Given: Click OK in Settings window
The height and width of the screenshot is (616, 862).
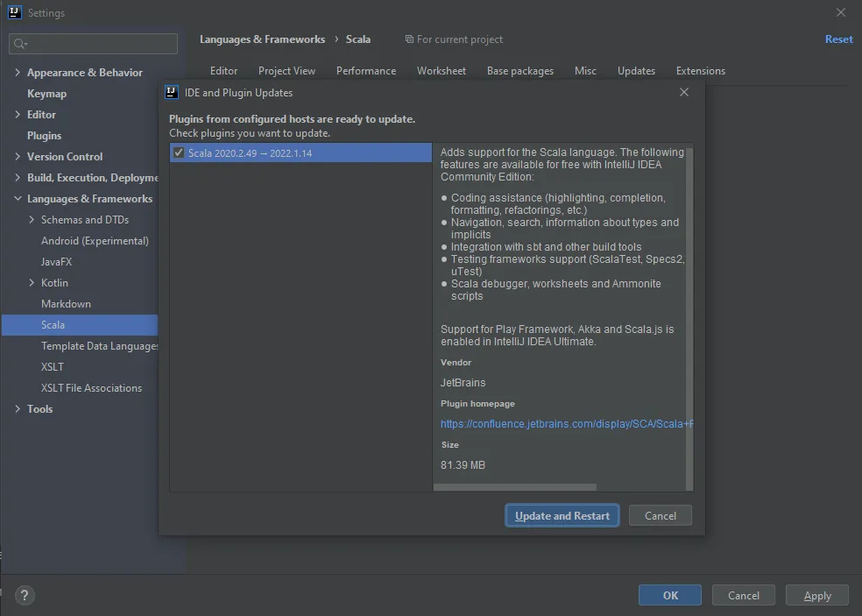Looking at the screenshot, I should [x=670, y=595].
